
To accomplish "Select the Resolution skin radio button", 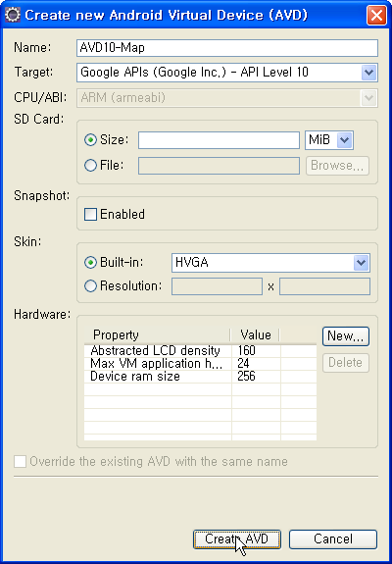I will (90, 286).
